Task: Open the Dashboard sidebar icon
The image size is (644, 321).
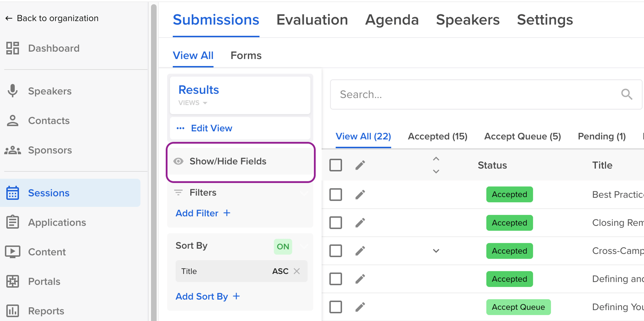Action: coord(12,48)
